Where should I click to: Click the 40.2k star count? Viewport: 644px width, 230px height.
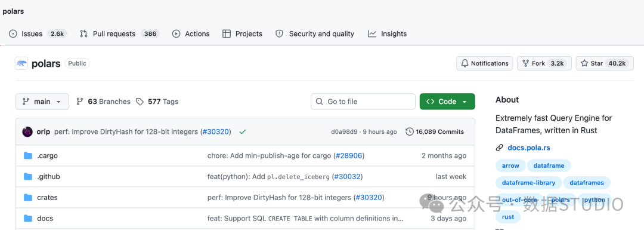(x=617, y=63)
